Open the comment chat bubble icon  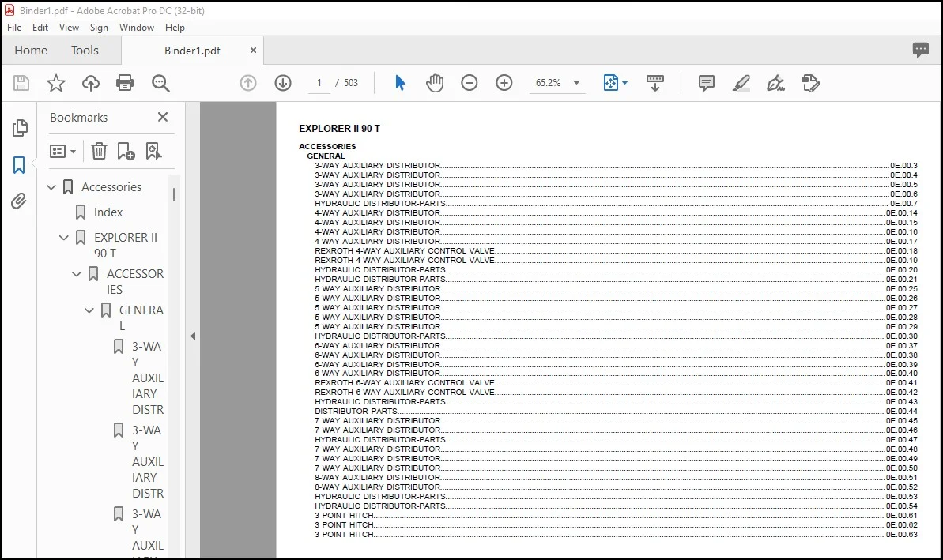coord(920,50)
